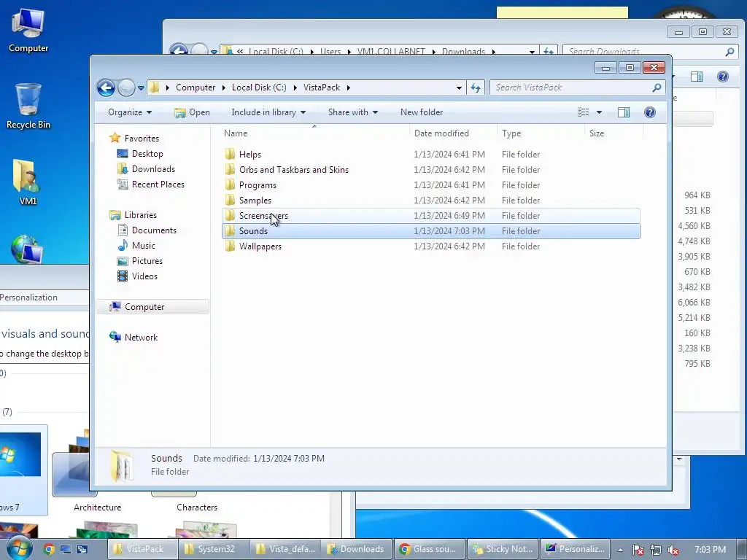747x560 pixels.
Task: Switch to Glass sou... Chrome taskbar button
Action: coord(428,549)
